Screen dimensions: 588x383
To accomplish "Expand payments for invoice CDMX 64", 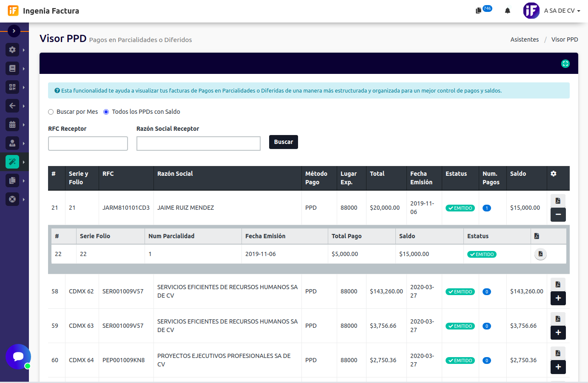I will 558,367.
